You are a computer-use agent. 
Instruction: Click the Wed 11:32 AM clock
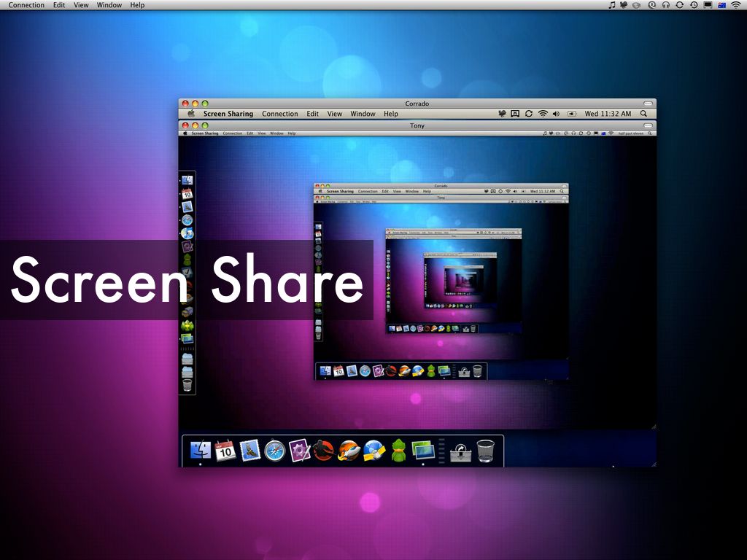coord(608,114)
